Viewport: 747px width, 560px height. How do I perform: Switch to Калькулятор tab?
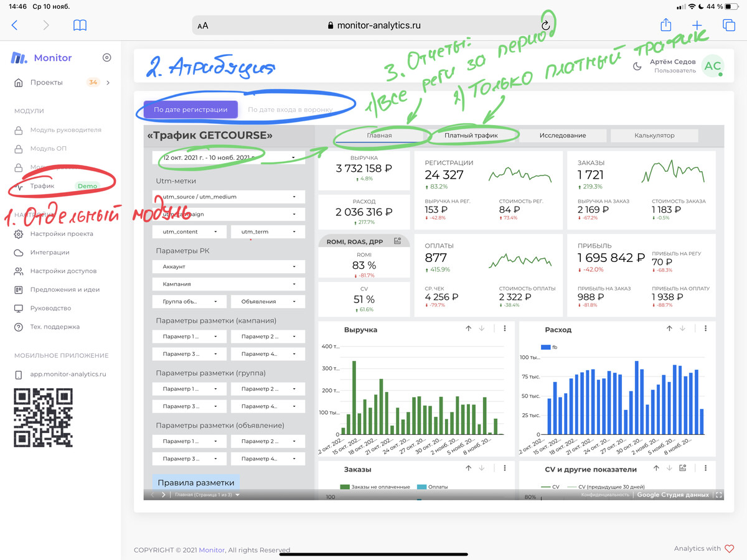pos(654,135)
